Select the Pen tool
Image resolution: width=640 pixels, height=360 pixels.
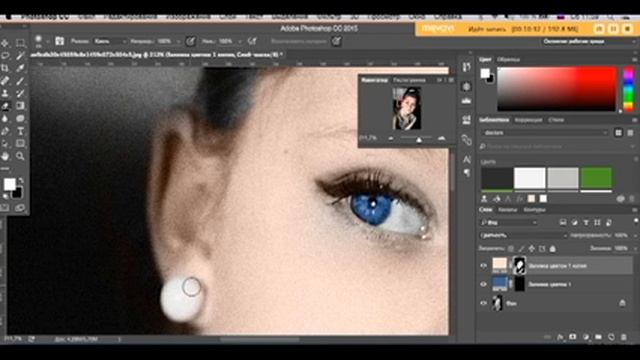[5, 131]
